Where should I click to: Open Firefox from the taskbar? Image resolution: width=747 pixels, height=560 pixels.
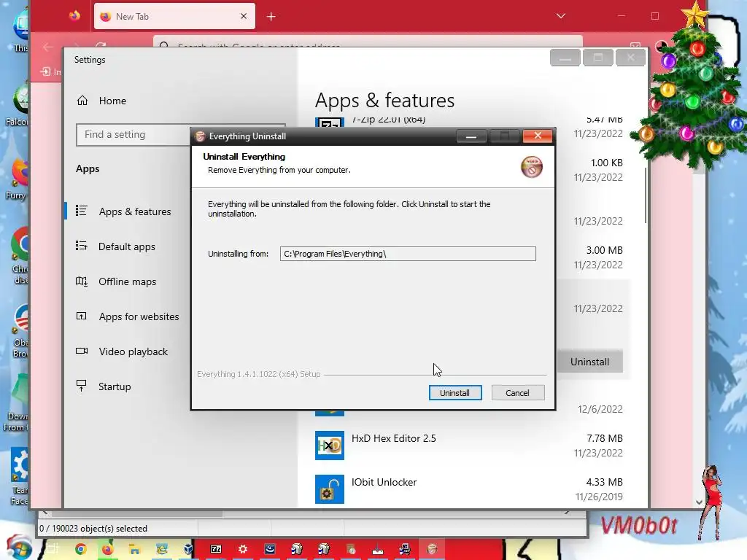point(108,550)
